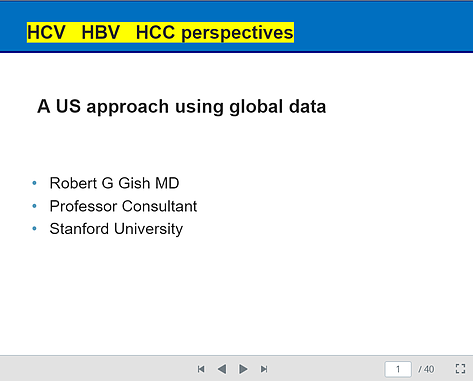Click the word 'HBV' in the title
This screenshot has height=381, width=473.
tap(101, 33)
